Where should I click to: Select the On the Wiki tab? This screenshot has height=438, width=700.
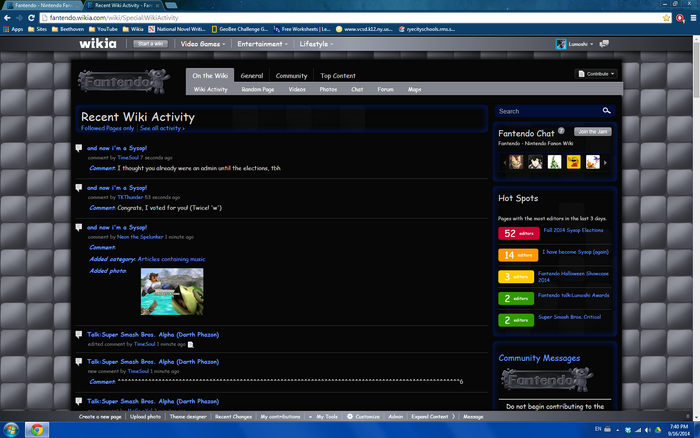[x=210, y=75]
